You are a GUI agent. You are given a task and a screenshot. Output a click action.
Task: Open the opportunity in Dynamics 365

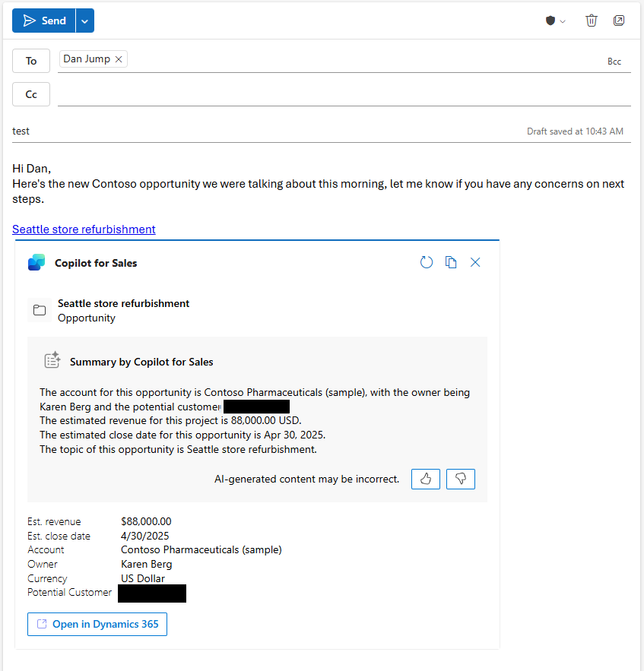click(97, 624)
